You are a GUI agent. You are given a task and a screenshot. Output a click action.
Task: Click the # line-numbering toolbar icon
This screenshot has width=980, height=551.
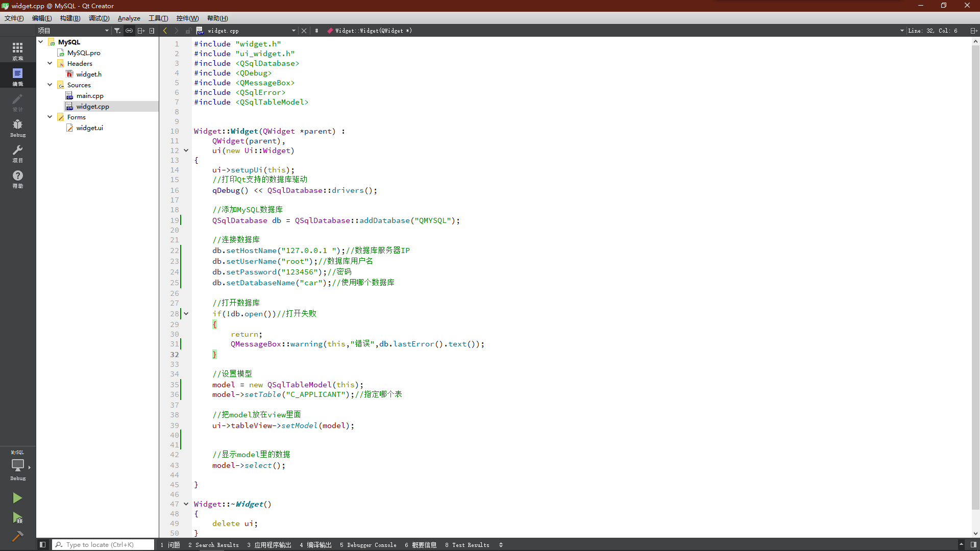316,31
